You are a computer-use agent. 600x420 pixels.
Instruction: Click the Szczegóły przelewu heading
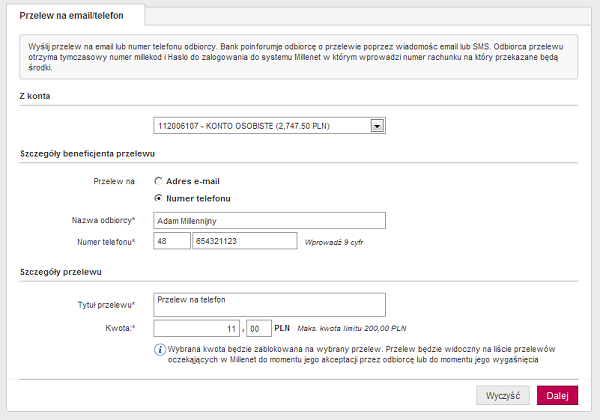[x=60, y=272]
